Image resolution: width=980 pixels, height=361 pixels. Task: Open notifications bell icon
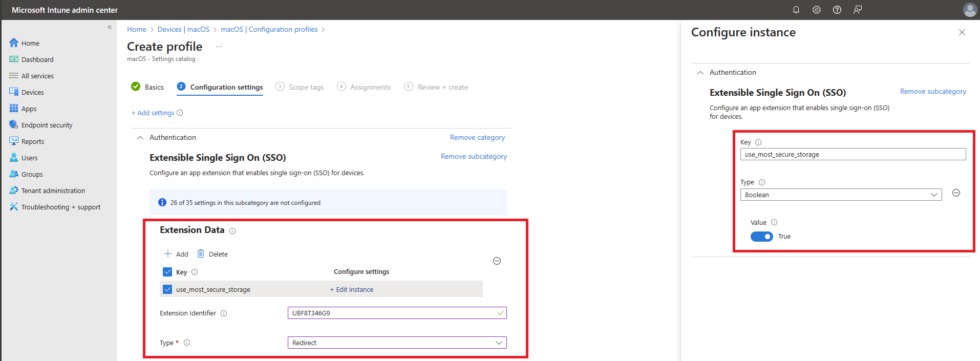click(796, 10)
